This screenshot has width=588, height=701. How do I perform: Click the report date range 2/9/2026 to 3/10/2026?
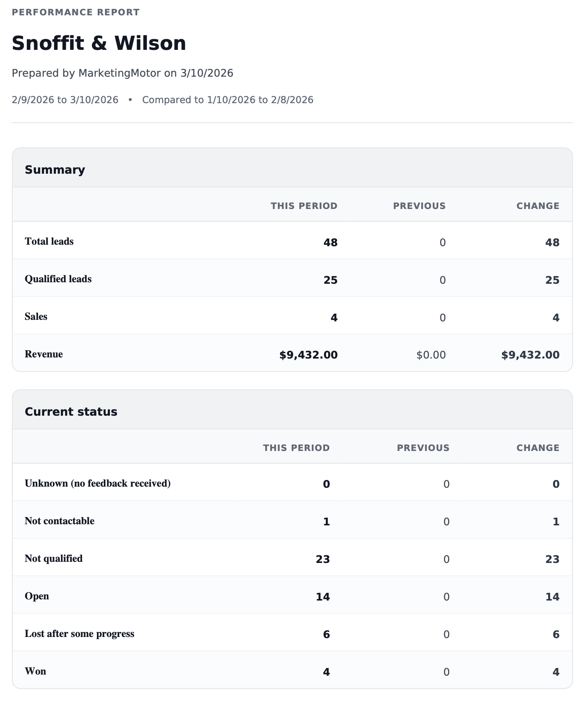(65, 100)
